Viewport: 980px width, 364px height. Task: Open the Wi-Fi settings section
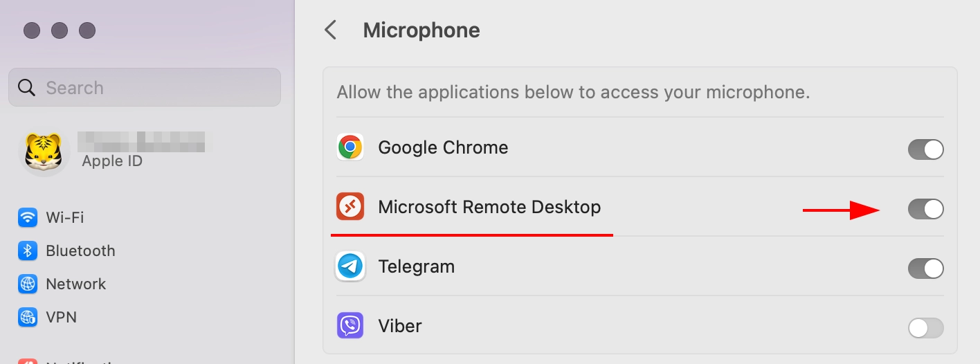tap(64, 217)
